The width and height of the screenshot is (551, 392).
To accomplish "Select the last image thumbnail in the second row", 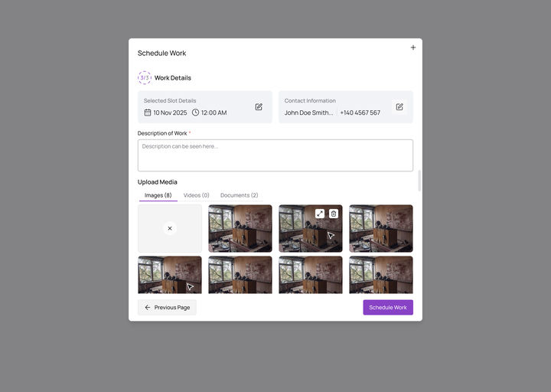I will click(x=381, y=275).
